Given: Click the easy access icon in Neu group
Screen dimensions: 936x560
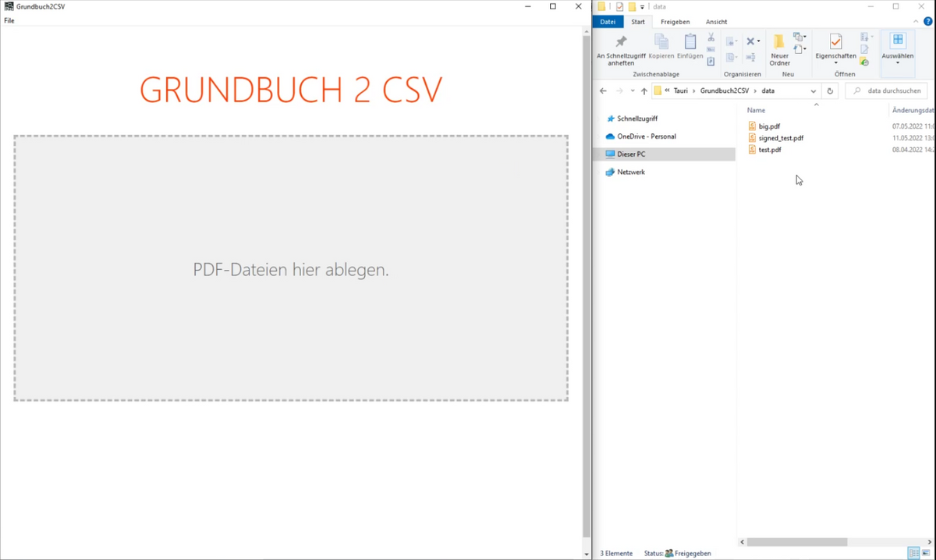Looking at the screenshot, I should coord(798,49).
